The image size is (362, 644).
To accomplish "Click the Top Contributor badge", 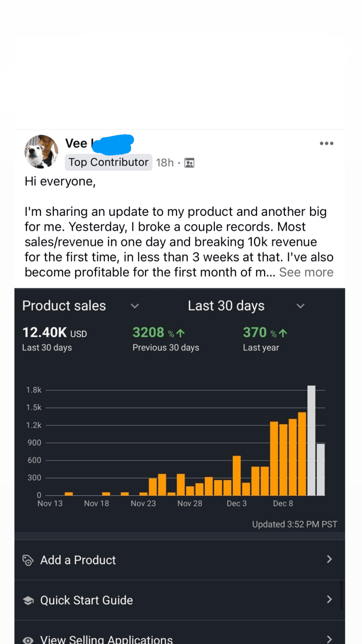I will [x=108, y=162].
